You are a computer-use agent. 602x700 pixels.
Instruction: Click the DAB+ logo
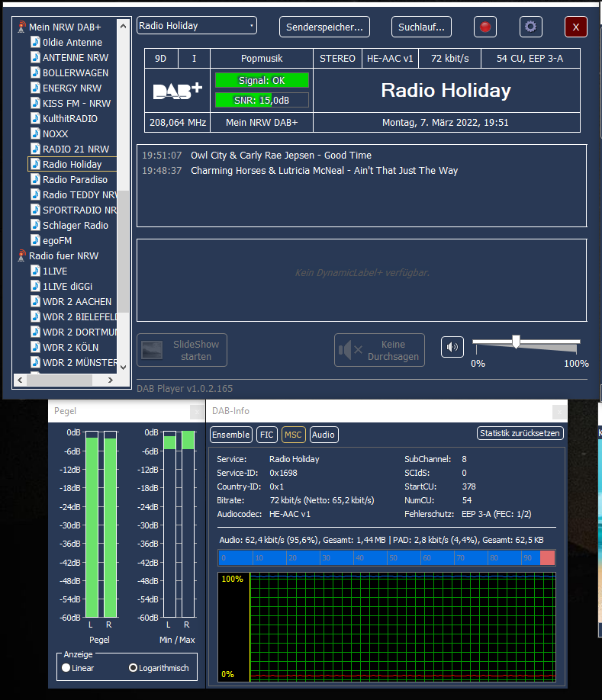[177, 91]
